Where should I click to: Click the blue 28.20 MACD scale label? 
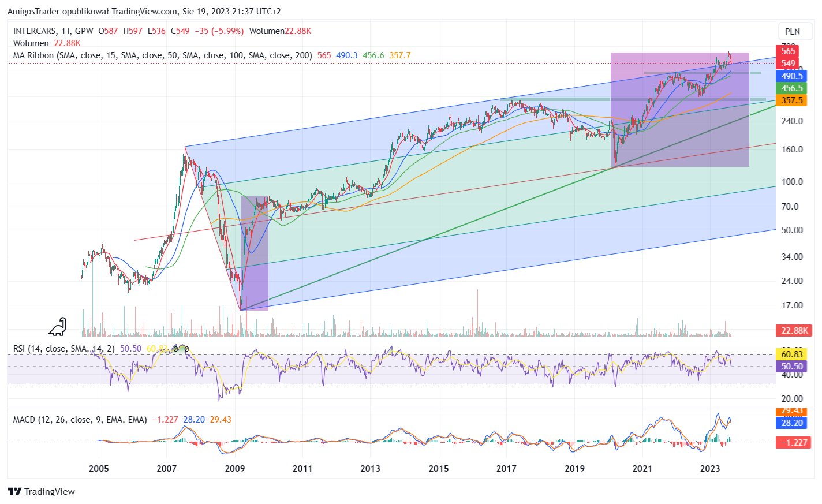(x=792, y=423)
